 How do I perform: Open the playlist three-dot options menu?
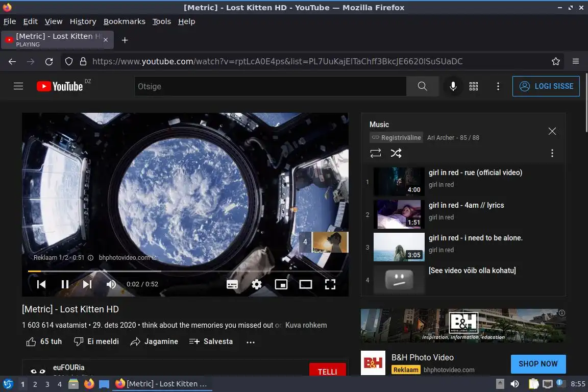coord(552,153)
